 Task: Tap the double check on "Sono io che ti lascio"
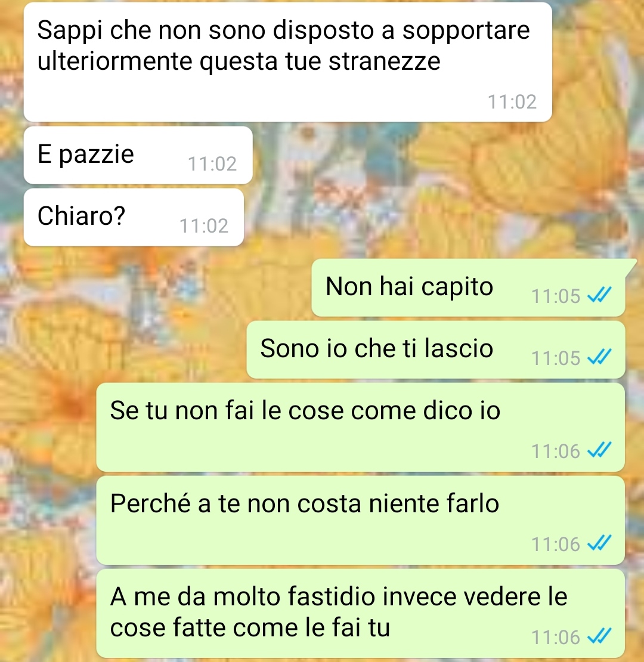[599, 357]
